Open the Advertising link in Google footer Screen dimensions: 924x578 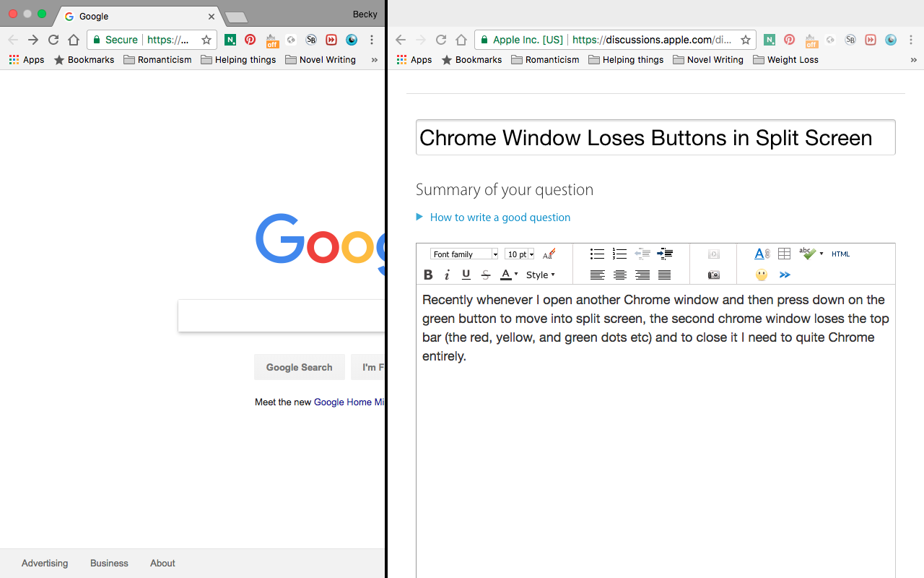point(45,564)
